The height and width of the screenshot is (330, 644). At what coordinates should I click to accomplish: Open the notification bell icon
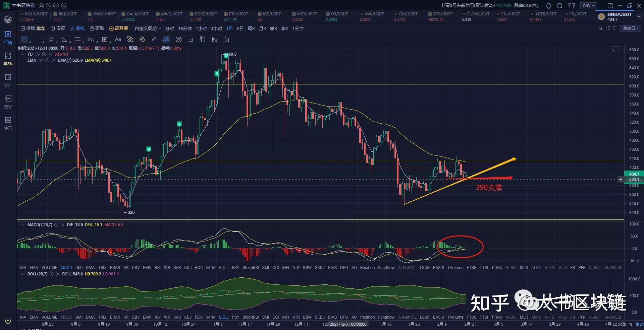(549, 6)
